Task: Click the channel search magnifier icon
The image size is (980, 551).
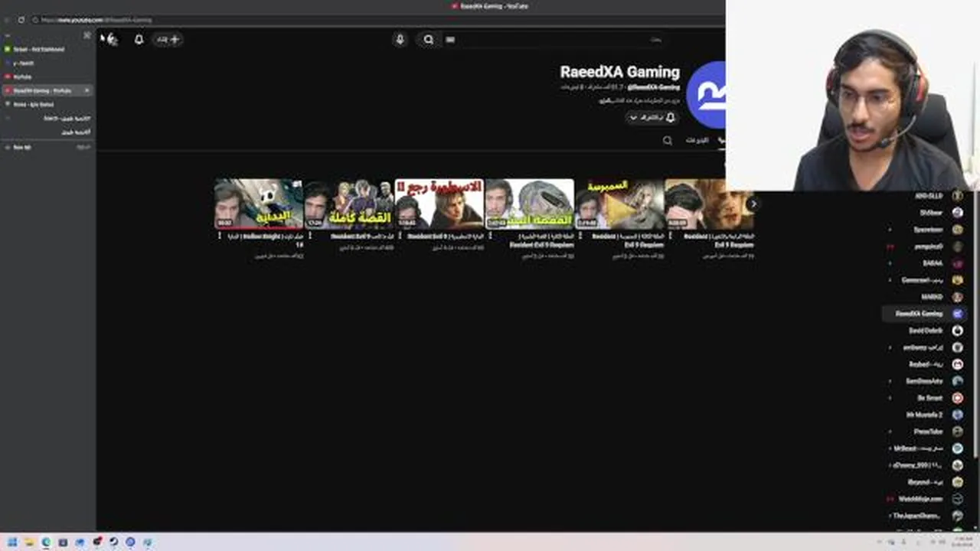Action: click(668, 141)
